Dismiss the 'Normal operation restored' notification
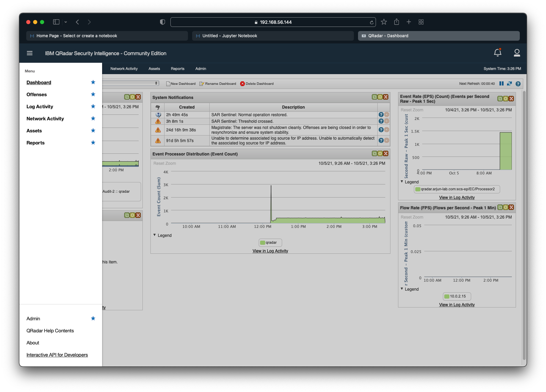The image size is (546, 392). click(387, 114)
